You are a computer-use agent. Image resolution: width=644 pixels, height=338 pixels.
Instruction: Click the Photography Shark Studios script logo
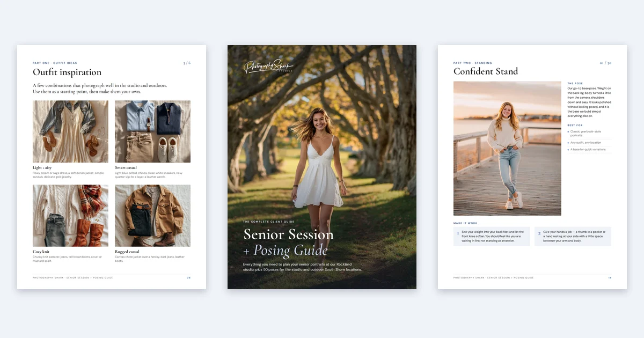click(268, 67)
